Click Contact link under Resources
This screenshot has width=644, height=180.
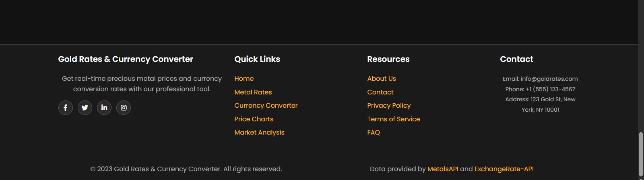(x=380, y=92)
